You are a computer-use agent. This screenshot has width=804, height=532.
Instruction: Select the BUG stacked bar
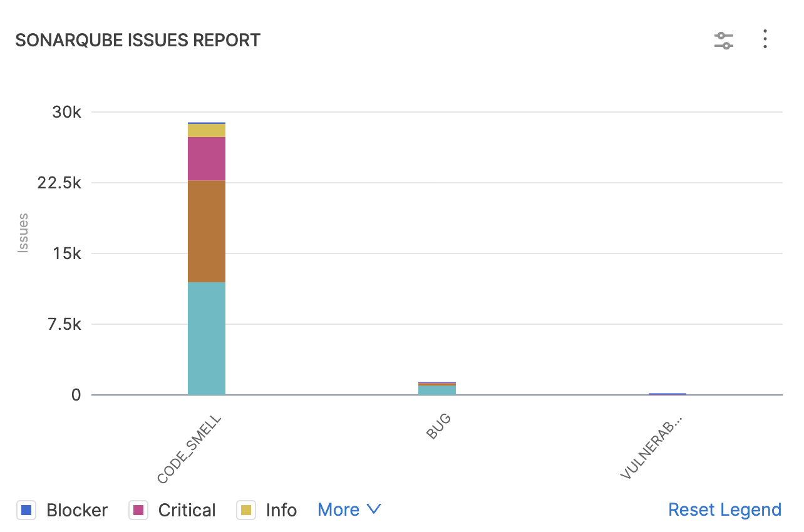click(437, 389)
